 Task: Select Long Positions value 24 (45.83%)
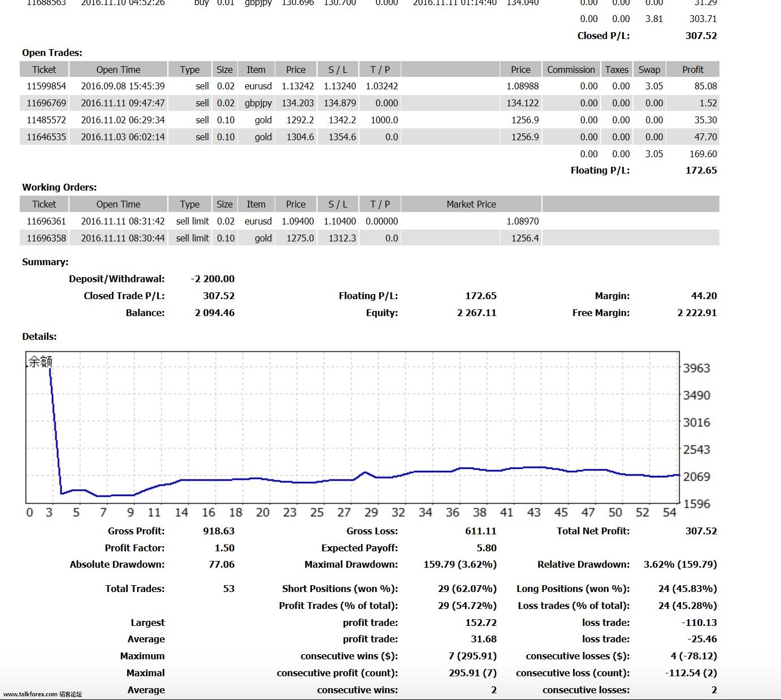click(x=688, y=589)
